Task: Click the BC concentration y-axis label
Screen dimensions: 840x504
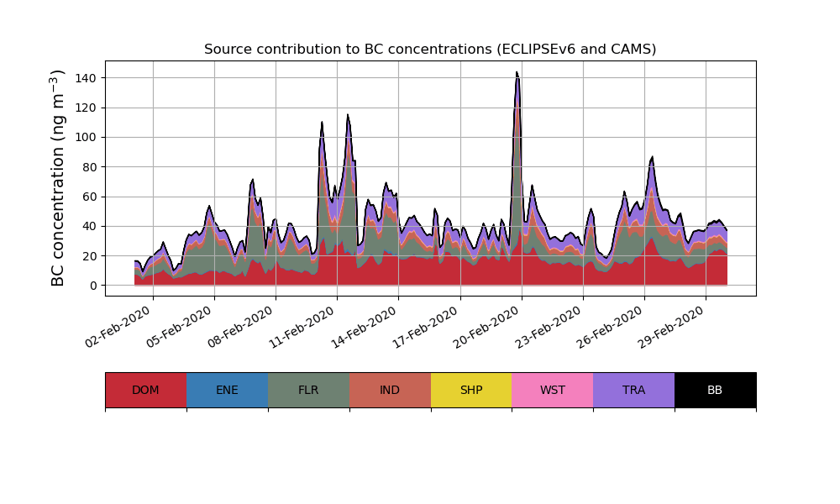Action: [58, 178]
